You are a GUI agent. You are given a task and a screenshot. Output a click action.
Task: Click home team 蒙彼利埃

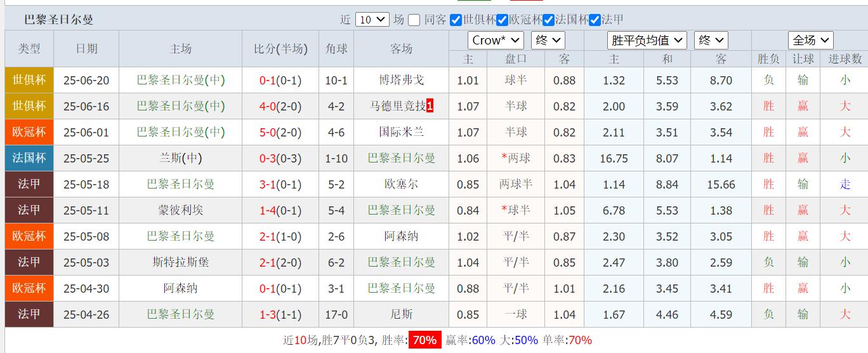pyautogui.click(x=181, y=210)
